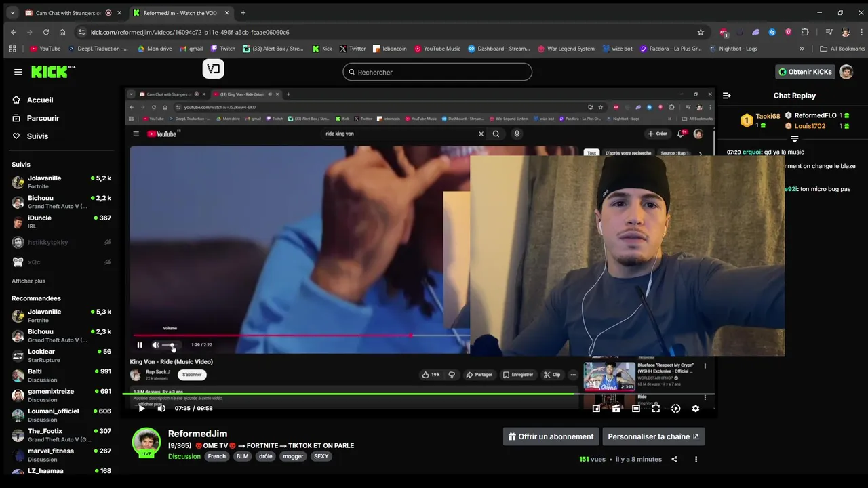The height and width of the screenshot is (488, 868).
Task: Click the KICK logo
Action: 53,71
